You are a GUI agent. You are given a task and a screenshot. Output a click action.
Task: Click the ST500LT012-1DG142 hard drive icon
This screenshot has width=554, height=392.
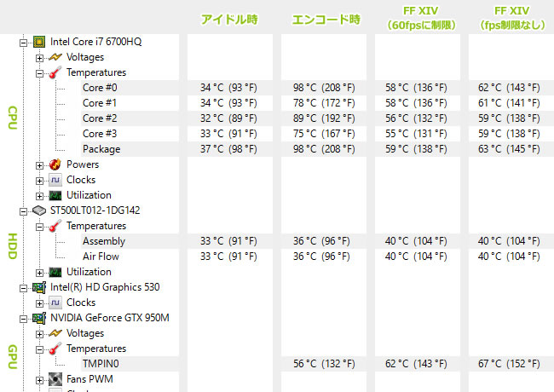click(39, 210)
